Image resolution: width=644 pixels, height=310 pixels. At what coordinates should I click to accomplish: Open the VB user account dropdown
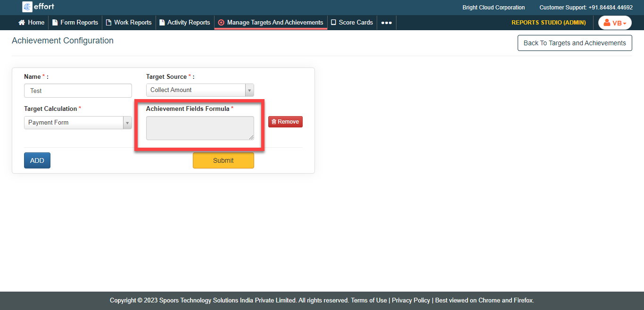(x=615, y=23)
